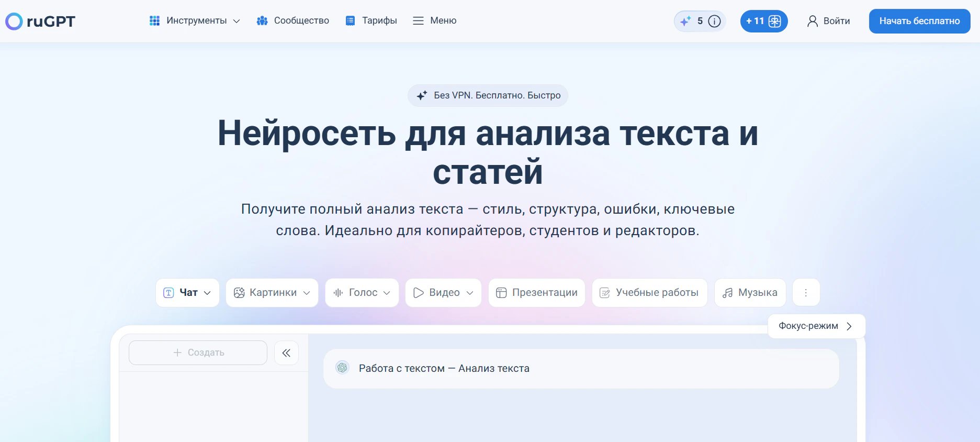Open the Голос dropdown chevron
The width and height of the screenshot is (980, 442).
(x=387, y=293)
